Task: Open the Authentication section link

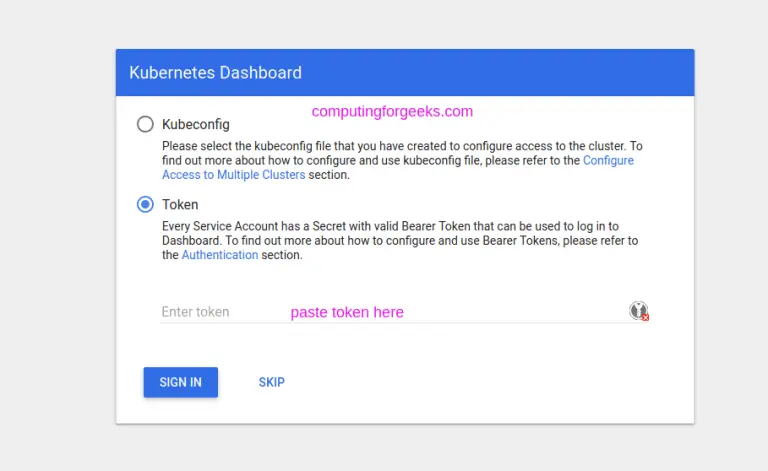Action: click(x=219, y=255)
